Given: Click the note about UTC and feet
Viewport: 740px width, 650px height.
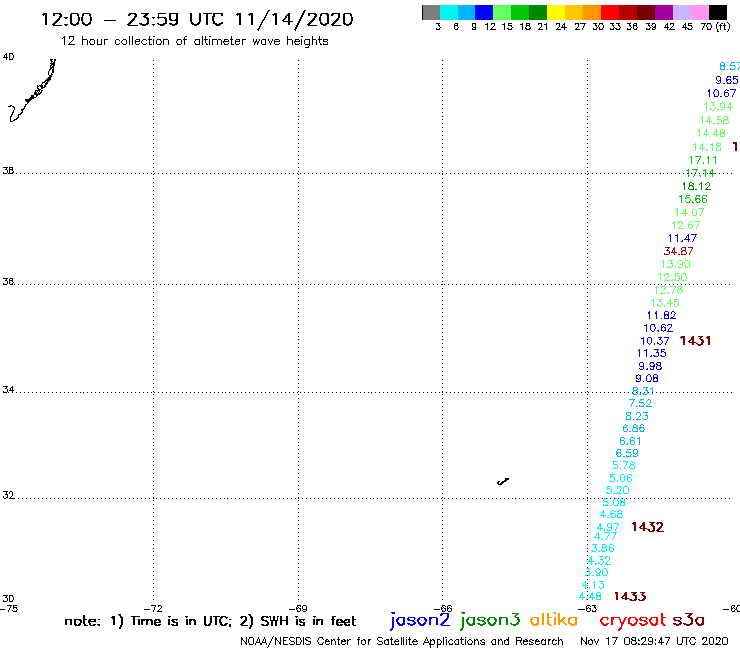Looking at the screenshot, I should click(x=210, y=621).
